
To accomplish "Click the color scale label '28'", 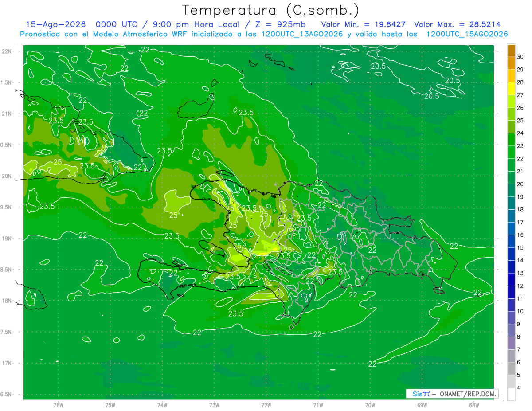I will pos(520,82).
